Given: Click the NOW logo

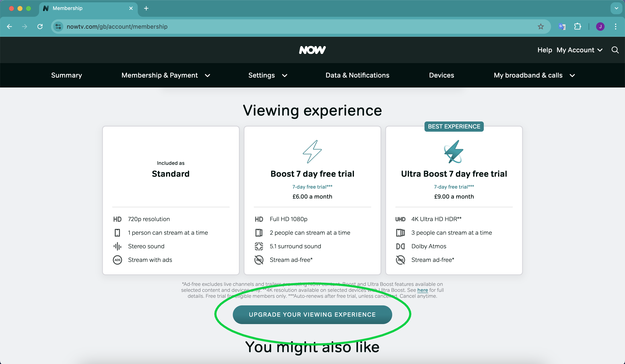Looking at the screenshot, I should point(312,50).
